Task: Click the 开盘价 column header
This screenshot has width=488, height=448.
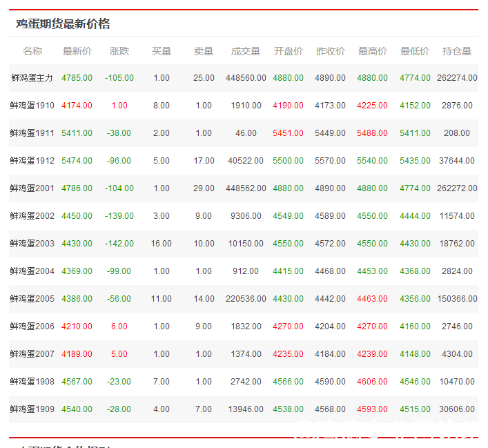Action: [289, 51]
